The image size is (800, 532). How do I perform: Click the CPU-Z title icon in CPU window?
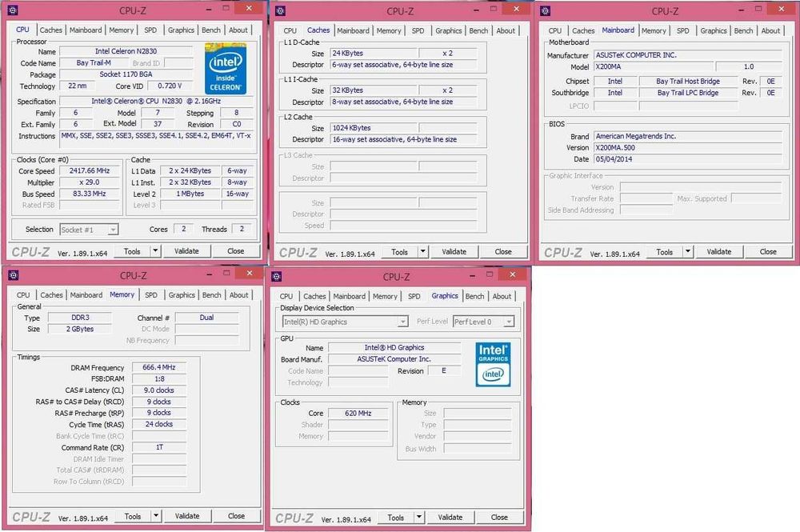pos(13,10)
